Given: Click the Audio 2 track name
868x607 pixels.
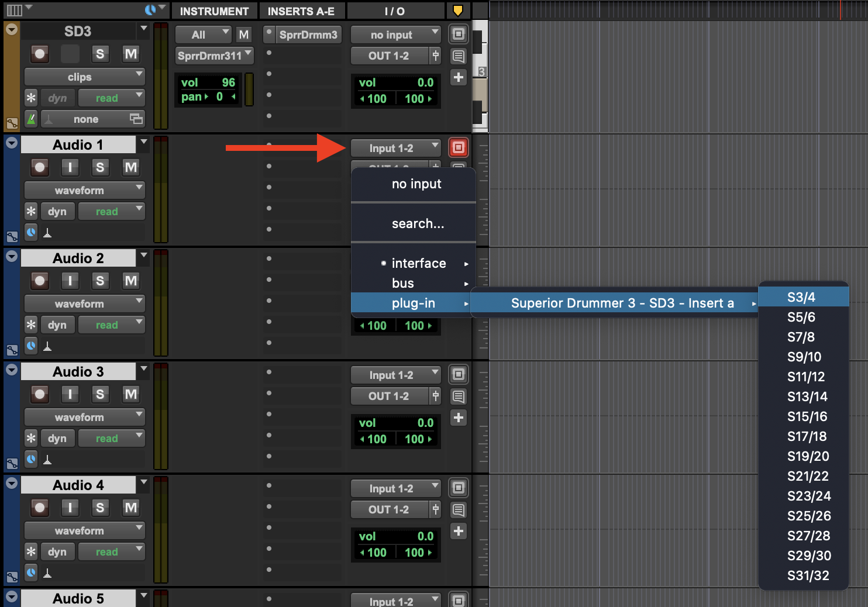Looking at the screenshot, I should pos(78,258).
